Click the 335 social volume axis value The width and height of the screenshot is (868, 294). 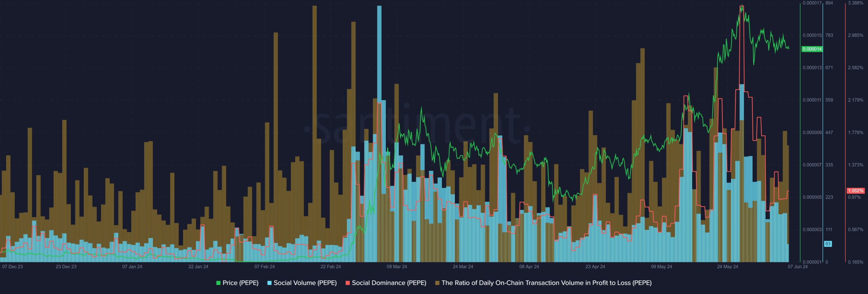click(829, 165)
